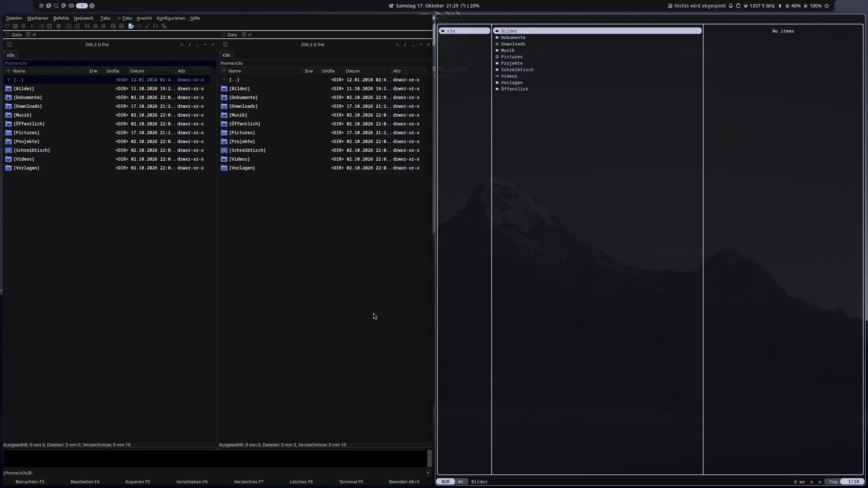Sort the left panel by the Datum column
This screenshot has height=488, width=868.
[x=152, y=71]
